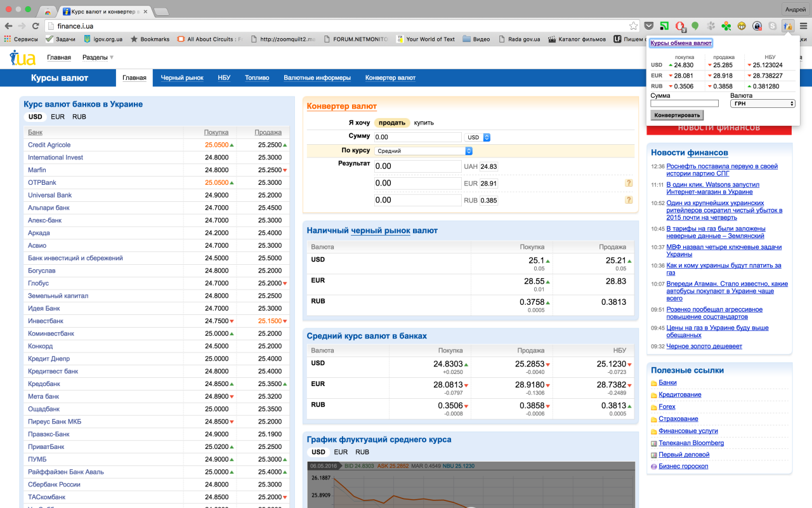The width and height of the screenshot is (812, 508).
Task: Switch fluctuation chart to EUR
Action: (x=341, y=452)
